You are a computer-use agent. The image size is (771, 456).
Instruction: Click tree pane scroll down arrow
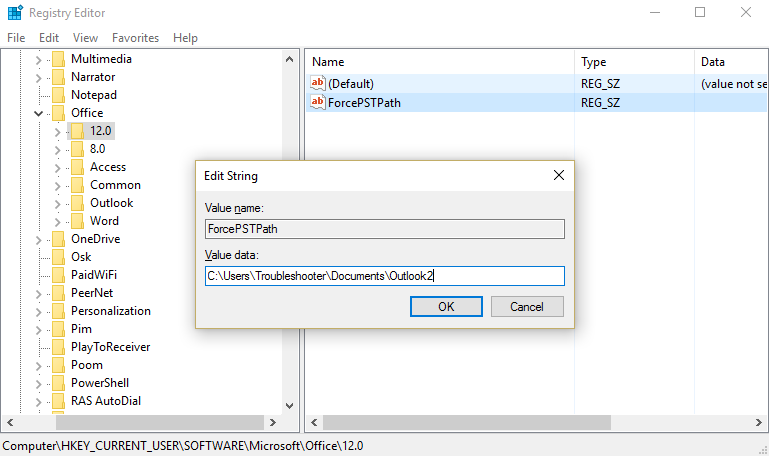[x=290, y=406]
